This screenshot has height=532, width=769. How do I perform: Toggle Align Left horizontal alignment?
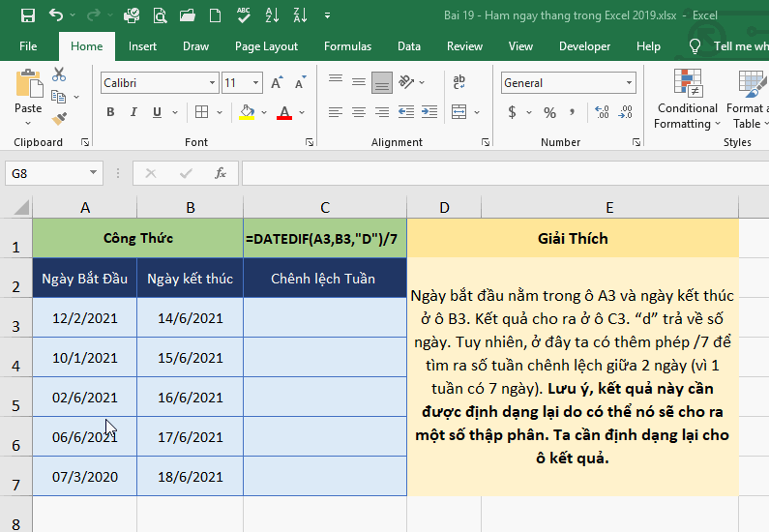(336, 112)
